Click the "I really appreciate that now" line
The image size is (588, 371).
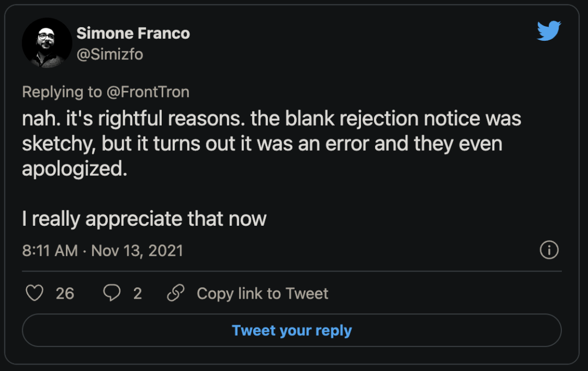144,219
